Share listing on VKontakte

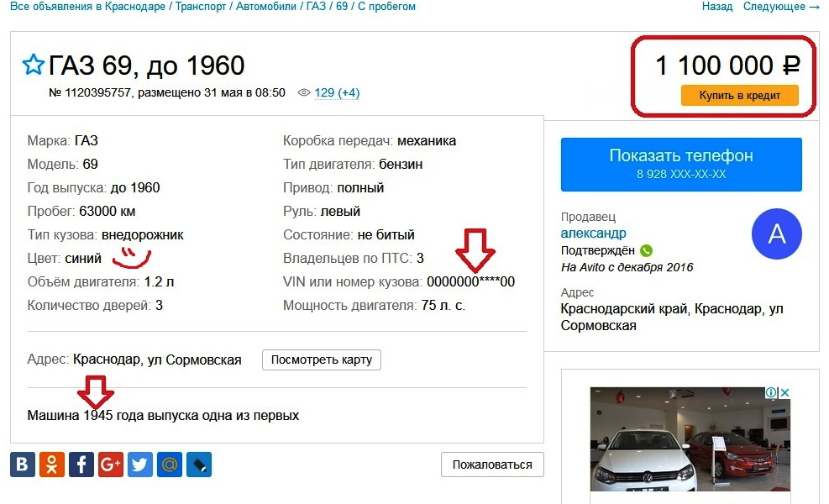[x=23, y=465]
